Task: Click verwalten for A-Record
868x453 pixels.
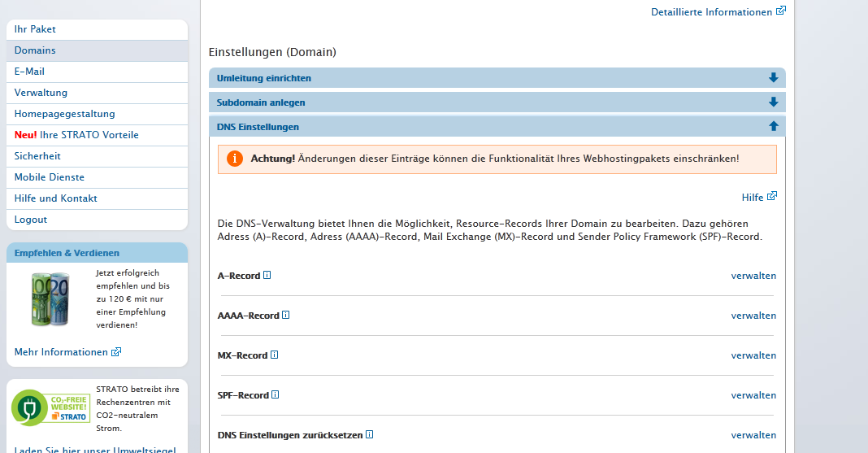Action: [753, 276]
